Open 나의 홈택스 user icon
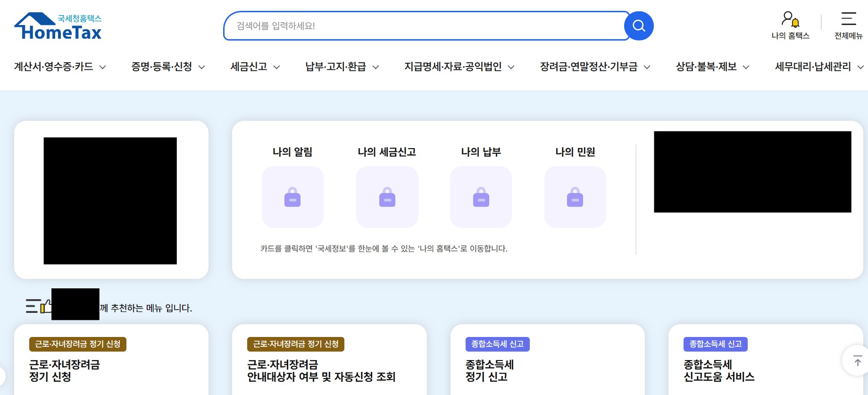The image size is (868, 395). tap(791, 19)
